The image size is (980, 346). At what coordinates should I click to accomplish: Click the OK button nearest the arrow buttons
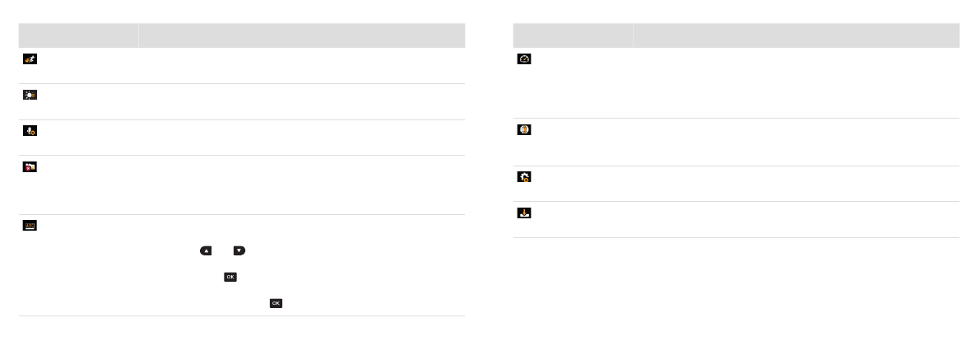click(230, 277)
